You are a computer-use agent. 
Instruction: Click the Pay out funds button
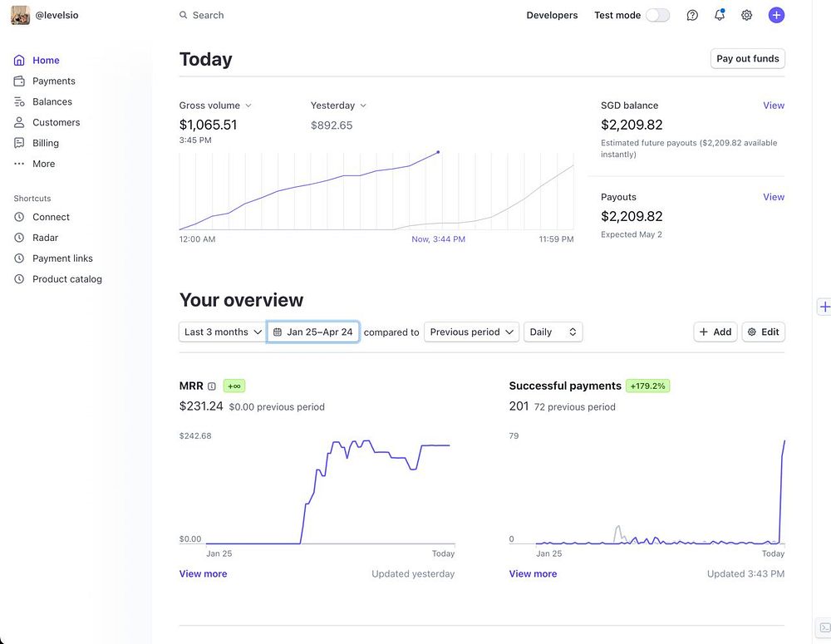(x=748, y=59)
